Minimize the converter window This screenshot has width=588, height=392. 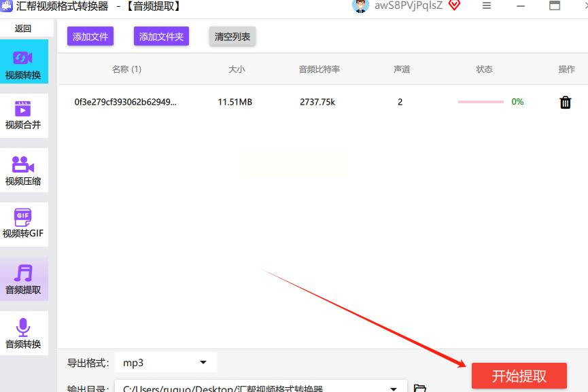point(521,6)
